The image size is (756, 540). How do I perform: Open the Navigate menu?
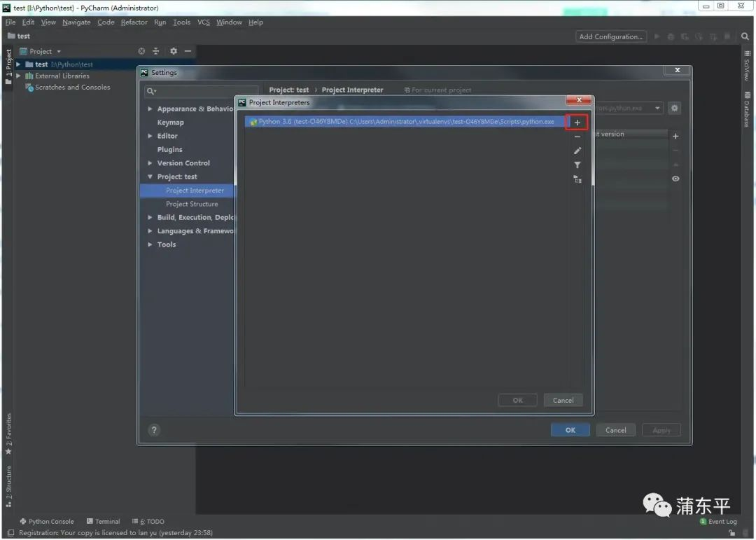(76, 22)
